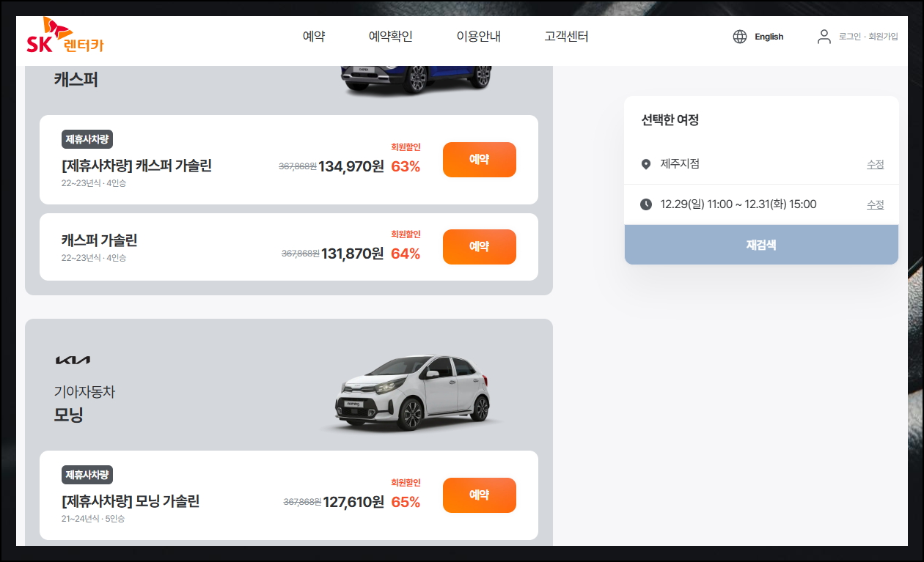Screen dimensions: 924x562
Task: Click the 선택한 여정 heading
Action: pyautogui.click(x=670, y=120)
